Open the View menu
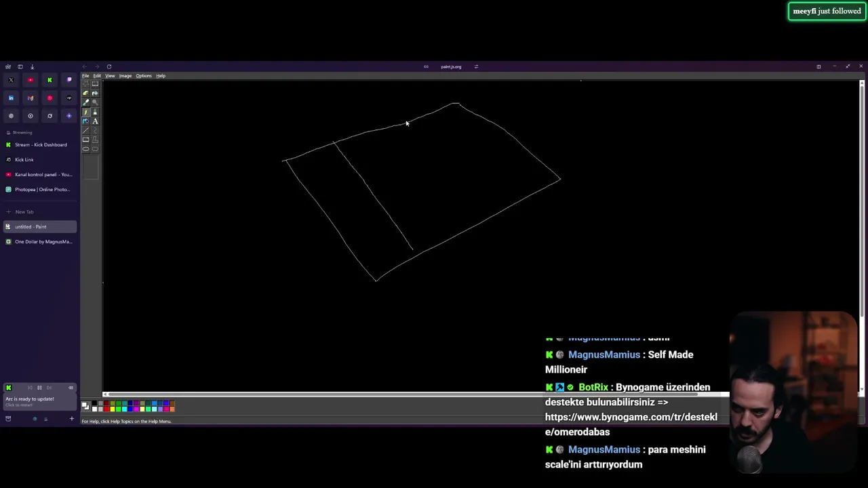The height and width of the screenshot is (488, 868). pos(110,76)
